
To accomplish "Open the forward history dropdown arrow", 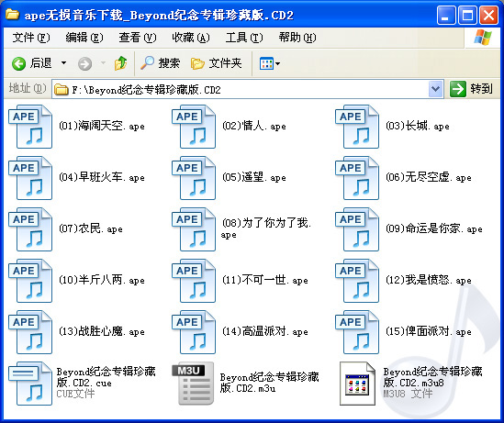I will click(103, 63).
